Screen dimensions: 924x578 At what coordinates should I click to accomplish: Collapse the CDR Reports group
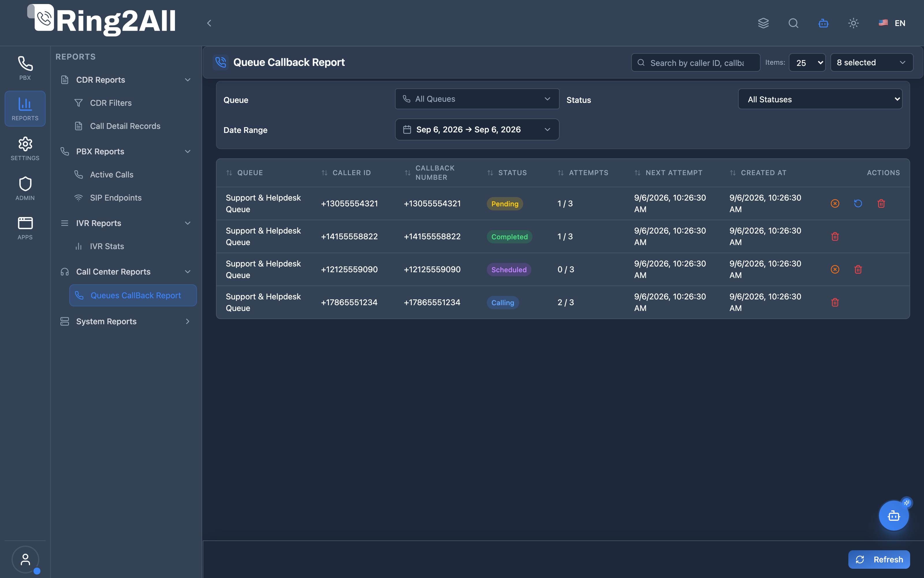tap(126, 79)
